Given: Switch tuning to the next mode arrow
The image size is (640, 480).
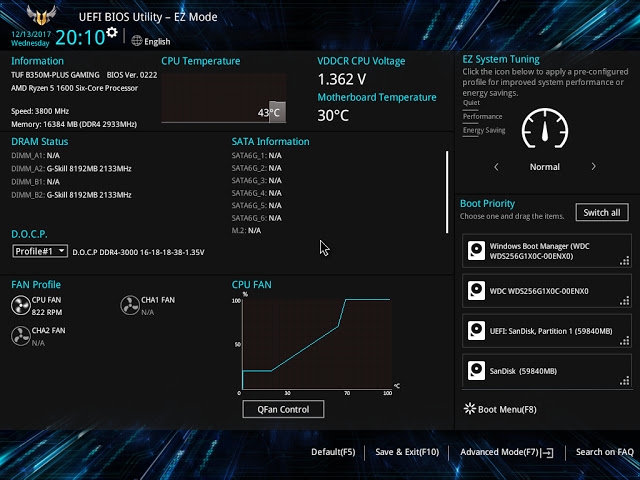Looking at the screenshot, I should (x=593, y=167).
